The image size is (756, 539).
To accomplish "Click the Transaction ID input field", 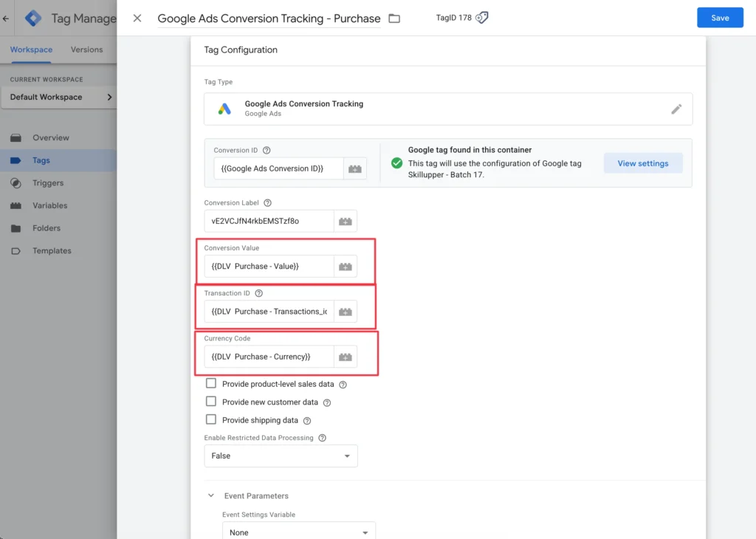I will pyautogui.click(x=269, y=312).
